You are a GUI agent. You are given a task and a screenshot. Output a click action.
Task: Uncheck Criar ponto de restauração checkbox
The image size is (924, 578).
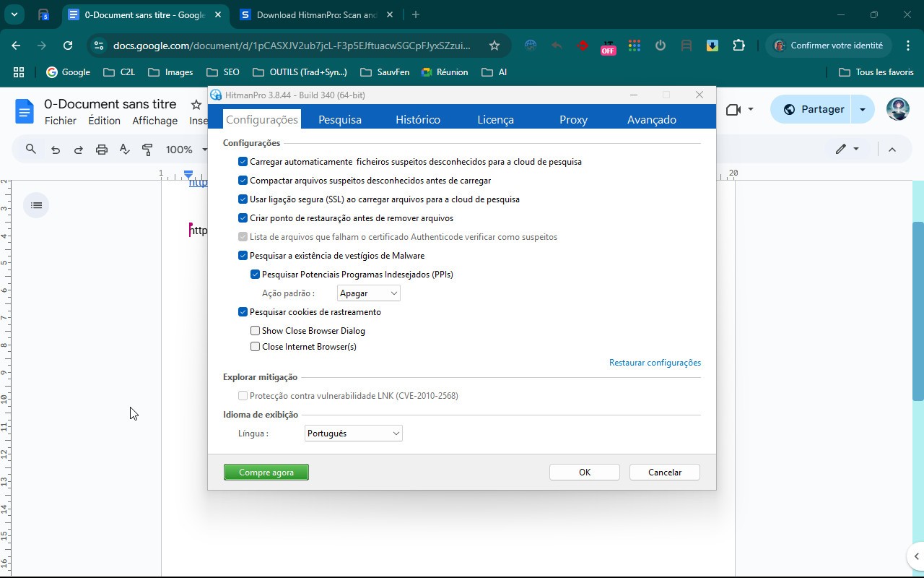(x=243, y=218)
